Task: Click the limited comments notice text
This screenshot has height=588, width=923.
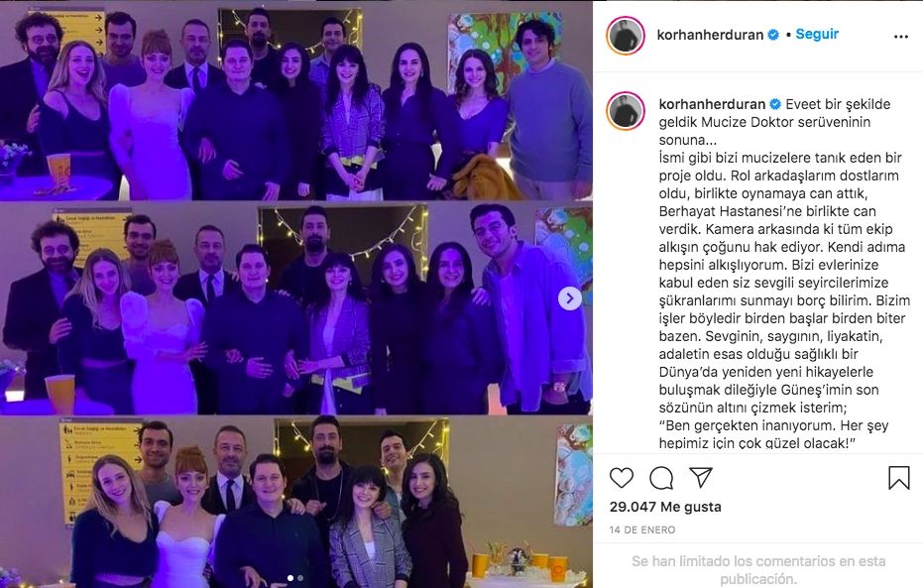Action: 758,570
